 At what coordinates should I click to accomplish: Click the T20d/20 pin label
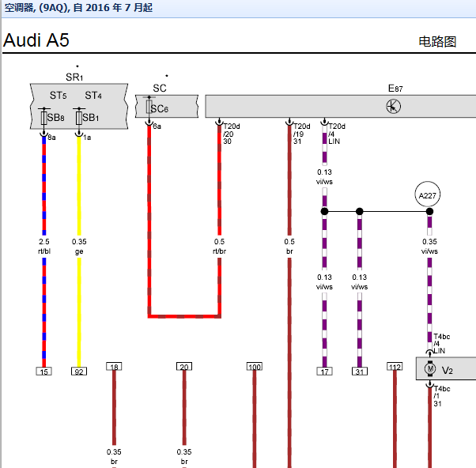click(x=232, y=134)
